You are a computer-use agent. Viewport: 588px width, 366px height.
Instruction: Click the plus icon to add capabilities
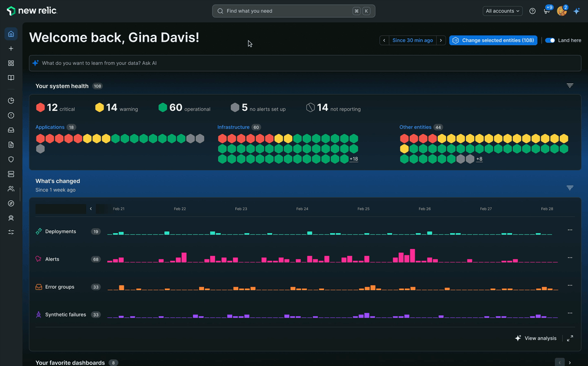click(x=10, y=48)
